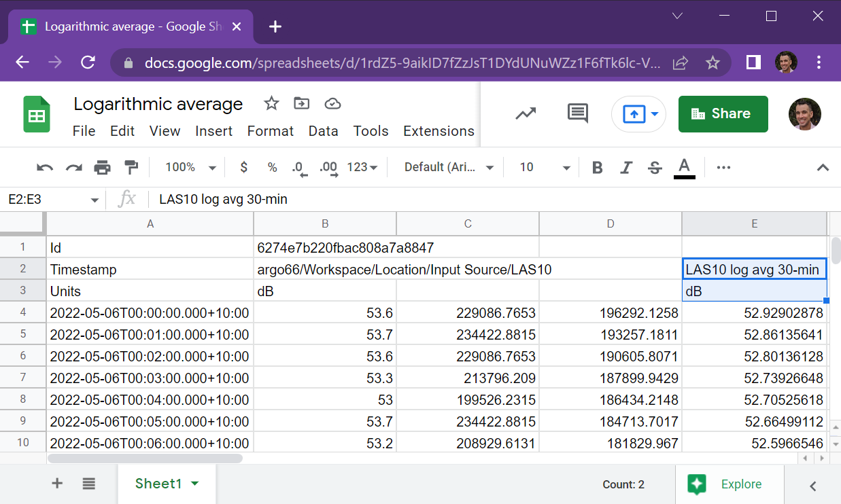This screenshot has width=841, height=504.
Task: Click the Redo toolbar icon
Action: tap(73, 167)
